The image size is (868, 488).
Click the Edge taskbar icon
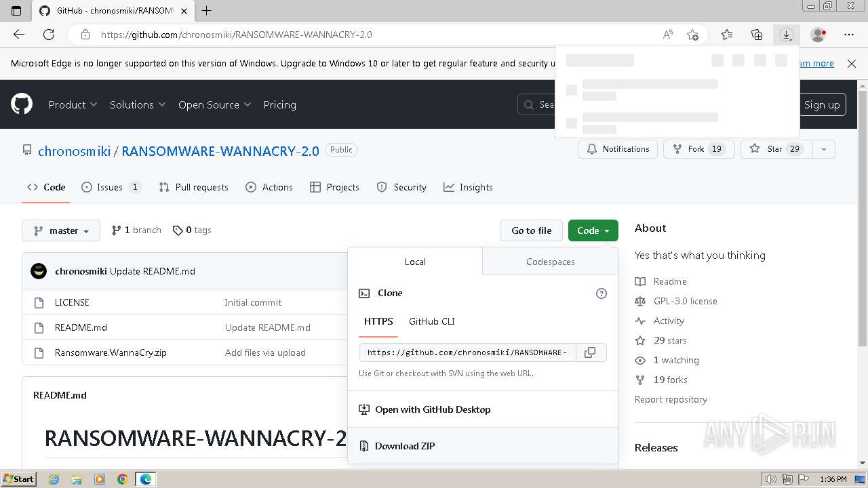146,479
